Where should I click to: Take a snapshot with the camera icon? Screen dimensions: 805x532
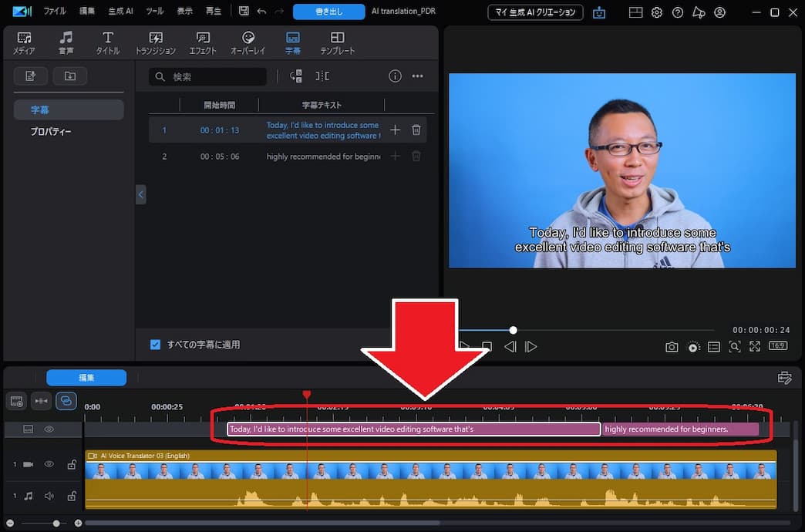672,346
